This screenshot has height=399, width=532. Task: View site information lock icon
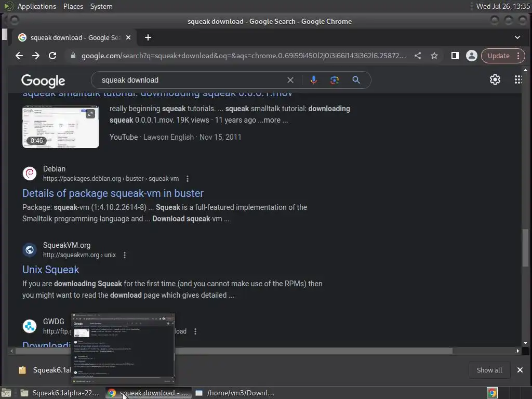coord(73,56)
